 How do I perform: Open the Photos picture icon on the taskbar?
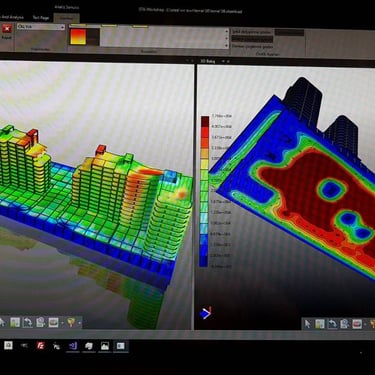[x=105, y=346]
